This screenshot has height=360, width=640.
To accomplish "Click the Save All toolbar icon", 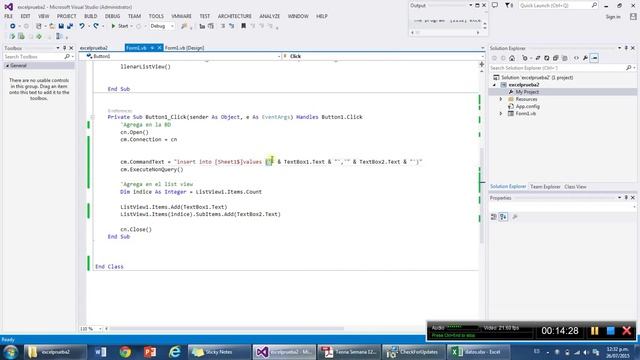I will [x=70, y=26].
